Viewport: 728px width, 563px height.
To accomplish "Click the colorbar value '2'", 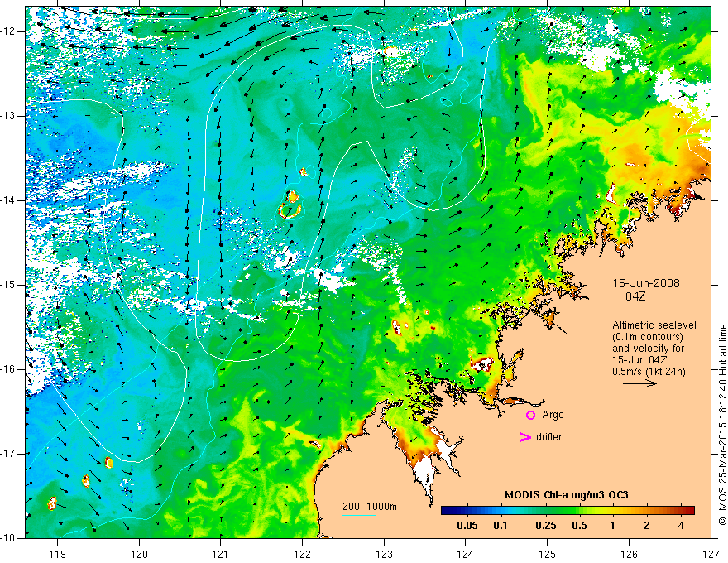I will pyautogui.click(x=647, y=526).
